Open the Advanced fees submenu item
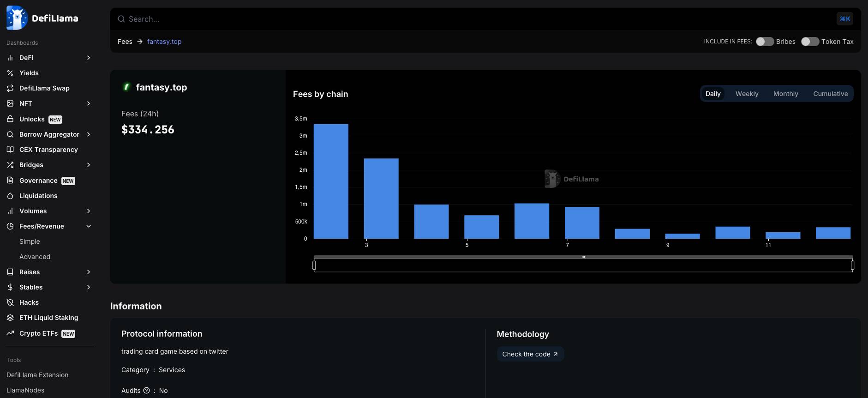This screenshot has width=868, height=398. coord(35,257)
